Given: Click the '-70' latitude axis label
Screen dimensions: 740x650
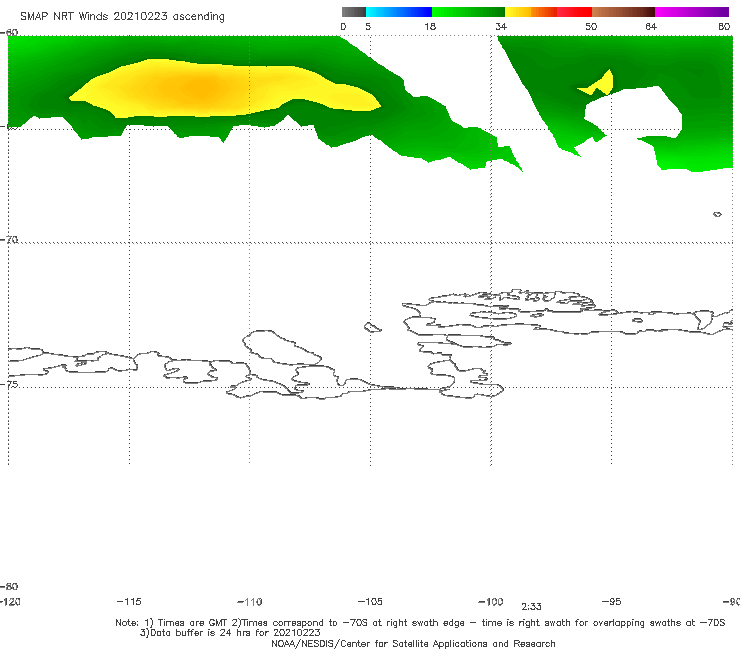Looking at the screenshot, I should pos(9,239).
